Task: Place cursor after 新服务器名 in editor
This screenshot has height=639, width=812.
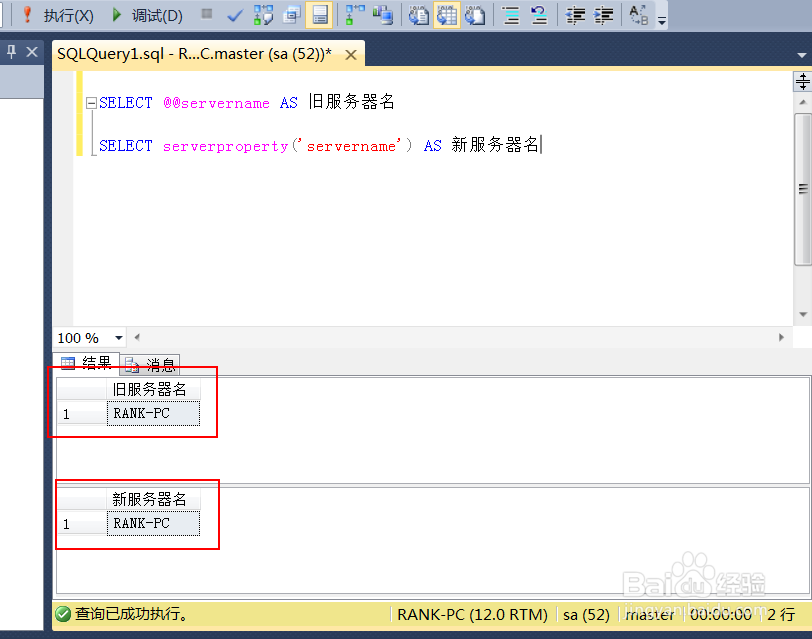Action: (x=540, y=145)
